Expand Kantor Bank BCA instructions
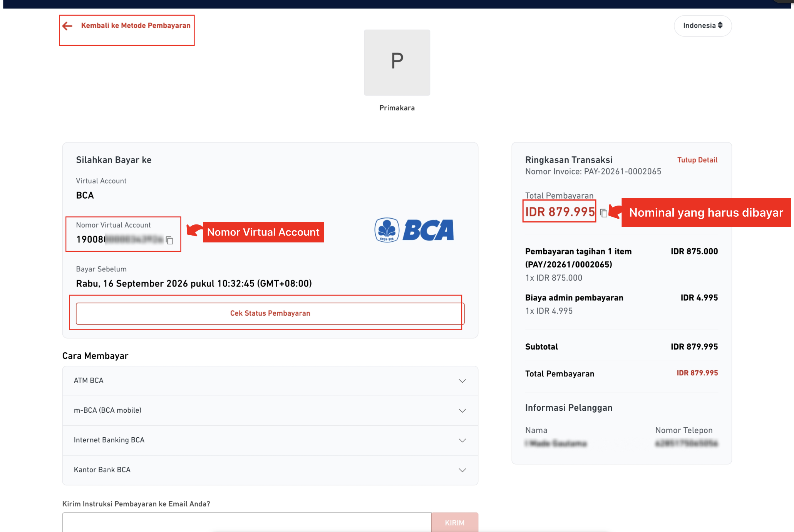The width and height of the screenshot is (794, 532). (x=270, y=470)
